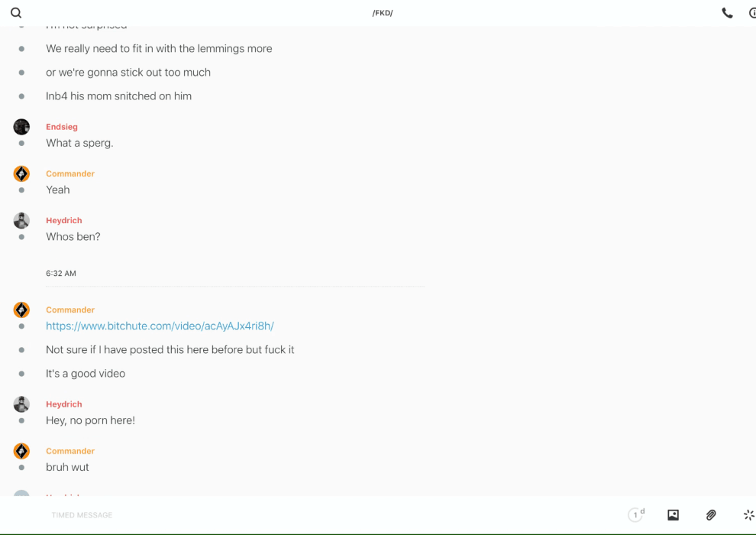Click the /FKD/ conversation title

coord(383,13)
